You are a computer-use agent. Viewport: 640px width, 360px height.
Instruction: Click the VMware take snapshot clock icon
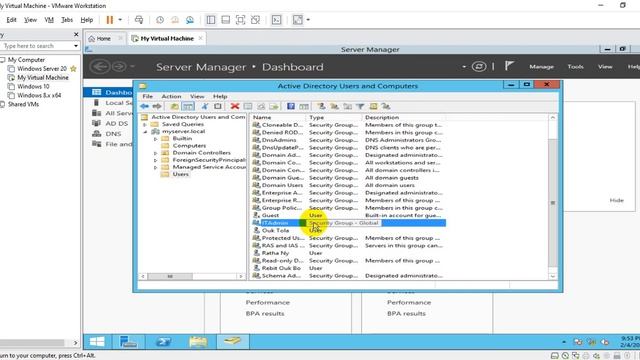pyautogui.click(x=160, y=20)
